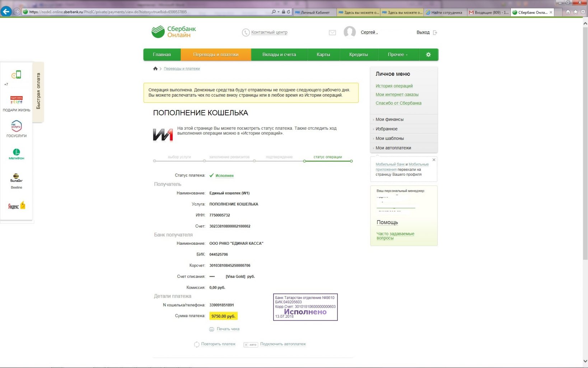Collapse the Быстрая оплата side panel
The width and height of the screenshot is (588, 368).
pos(38,91)
